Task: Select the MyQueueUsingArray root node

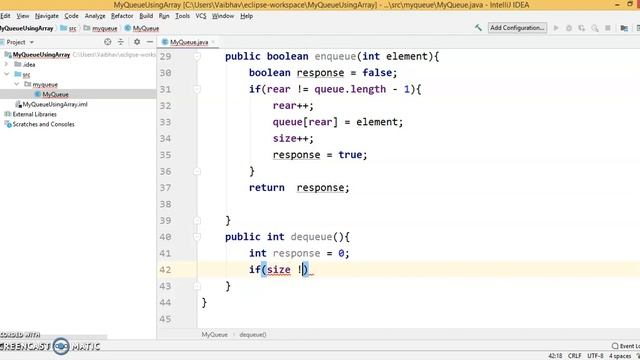Action: click(x=41, y=54)
